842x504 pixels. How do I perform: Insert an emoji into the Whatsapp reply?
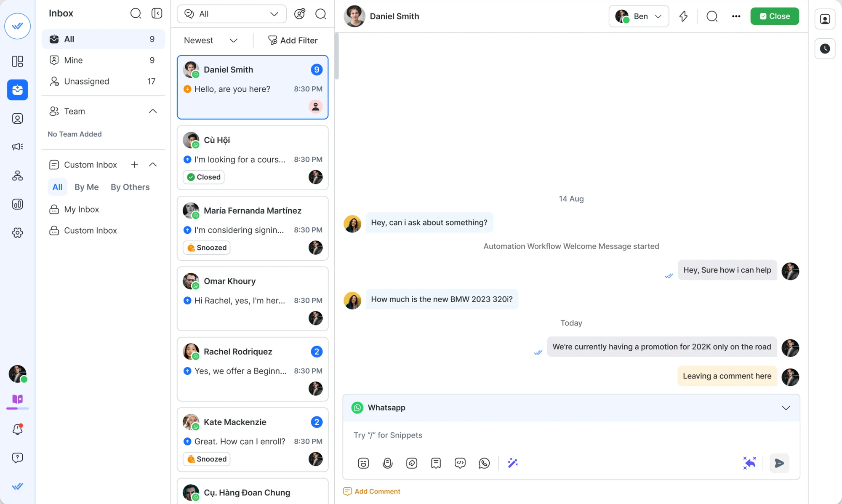coord(363,463)
